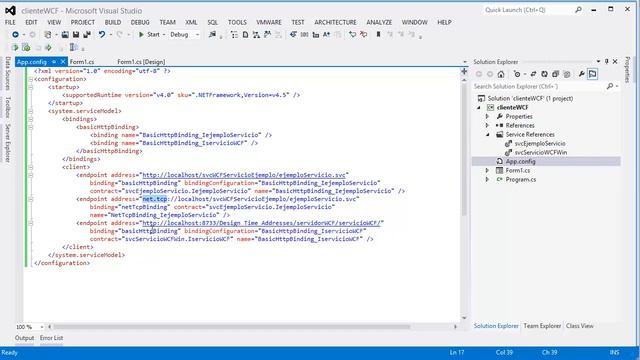Click Sync with Active Document icon
The height and width of the screenshot is (360, 640).
(533, 74)
